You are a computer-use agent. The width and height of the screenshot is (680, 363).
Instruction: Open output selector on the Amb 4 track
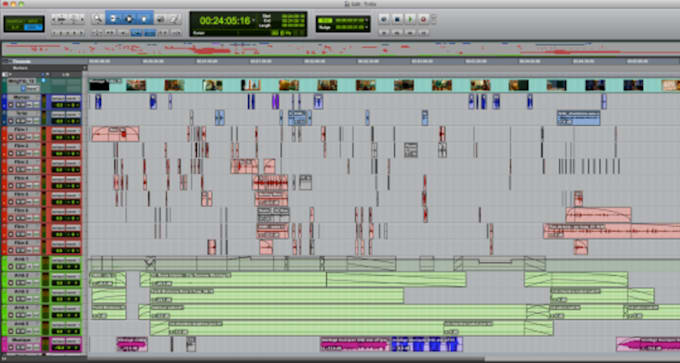pyautogui.click(x=73, y=308)
